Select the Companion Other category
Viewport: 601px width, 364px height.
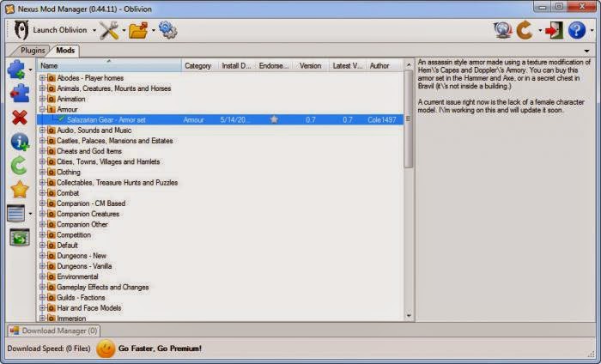pyautogui.click(x=82, y=224)
